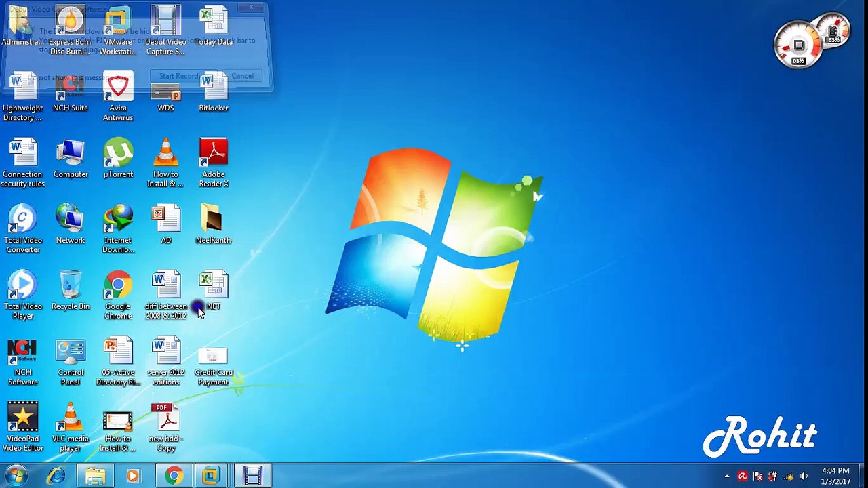Switch to Debut Video Capture on the taskbar
This screenshot has height=488, width=868.
252,476
